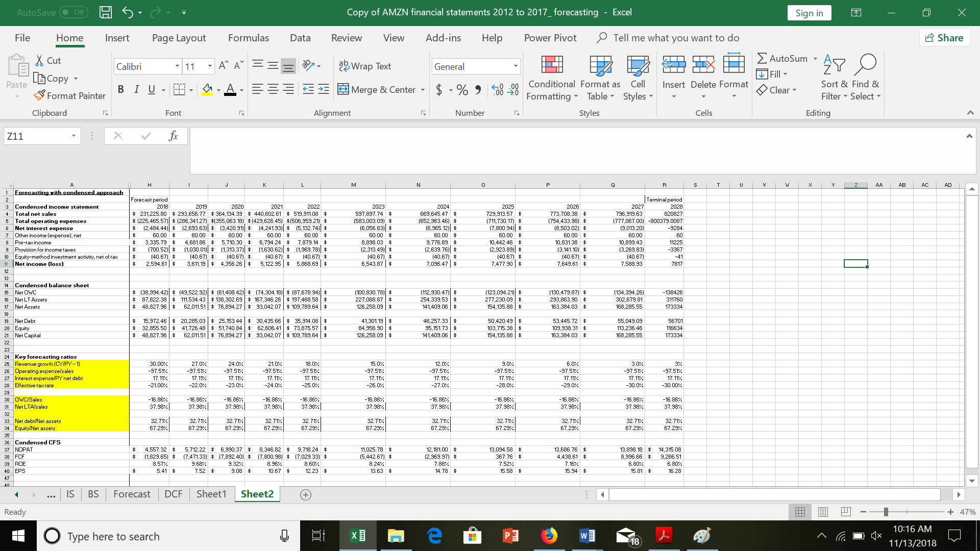Open Conditional Formatting menu
This screenshot has height=551, width=980.
click(552, 78)
